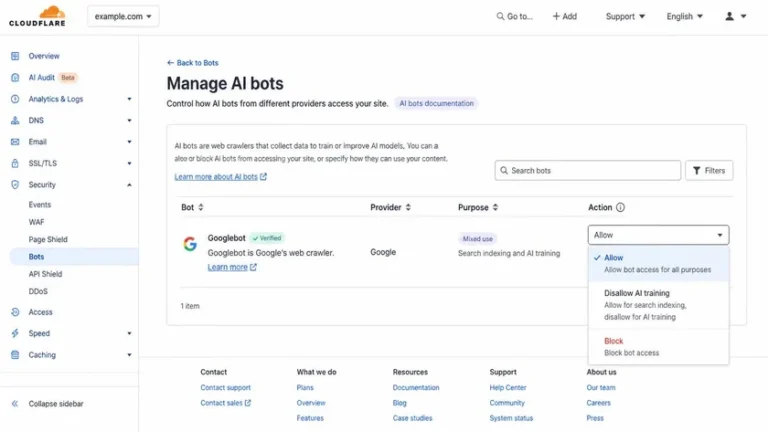Screen dimensions: 768x432
Task: Sort by Provider column arrows
Action: pyautogui.click(x=408, y=207)
